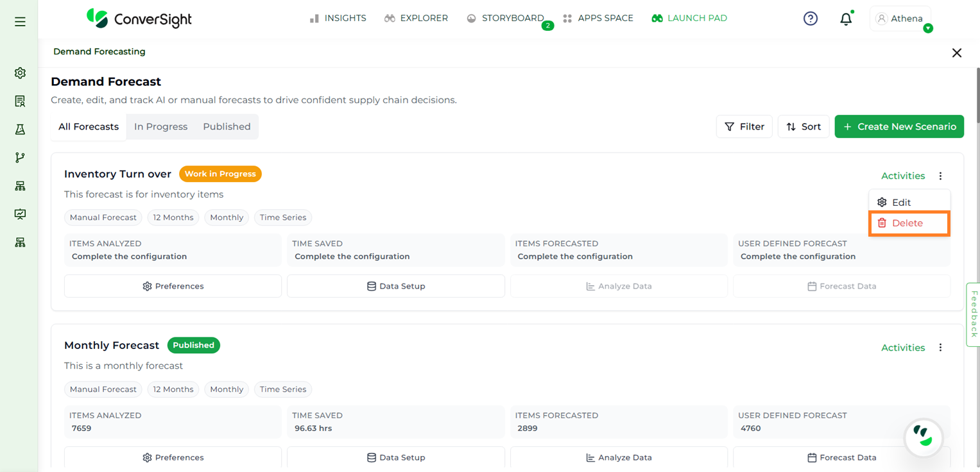
Task: Click the lab flask icon in sidebar
Action: 20,130
